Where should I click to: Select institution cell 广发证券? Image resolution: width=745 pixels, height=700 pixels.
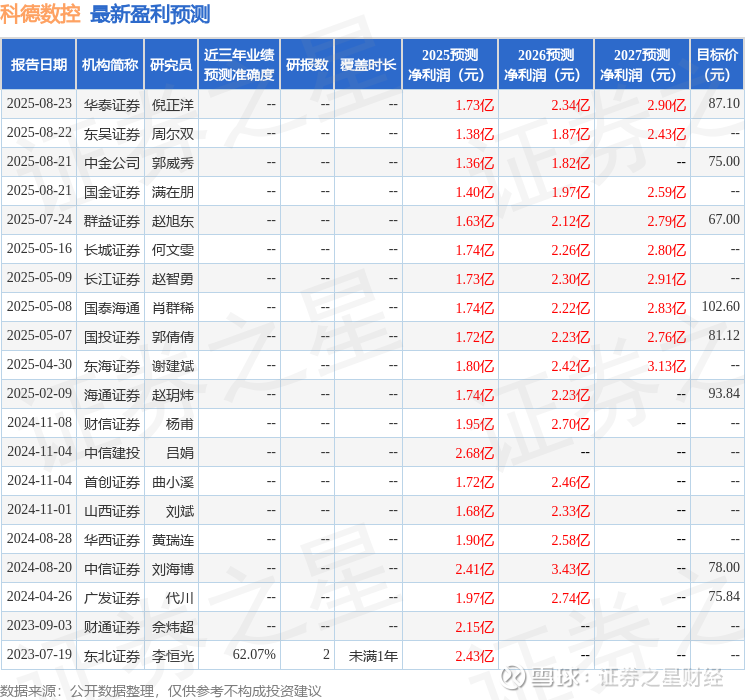coord(112,598)
